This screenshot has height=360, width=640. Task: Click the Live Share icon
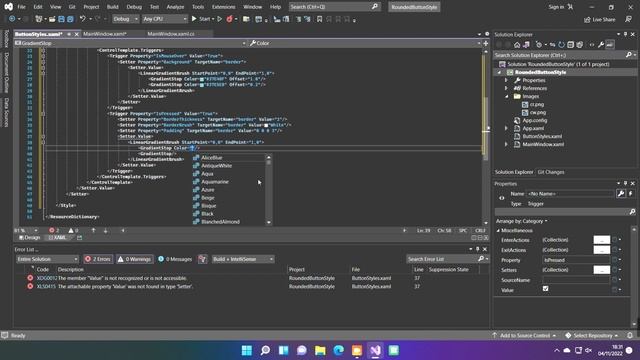pos(587,19)
